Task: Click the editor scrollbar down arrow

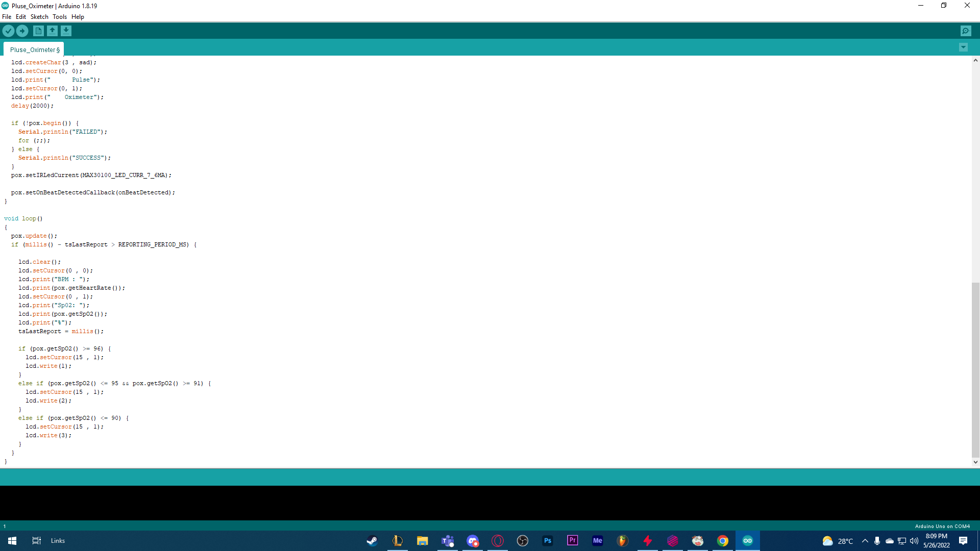Action: click(975, 462)
